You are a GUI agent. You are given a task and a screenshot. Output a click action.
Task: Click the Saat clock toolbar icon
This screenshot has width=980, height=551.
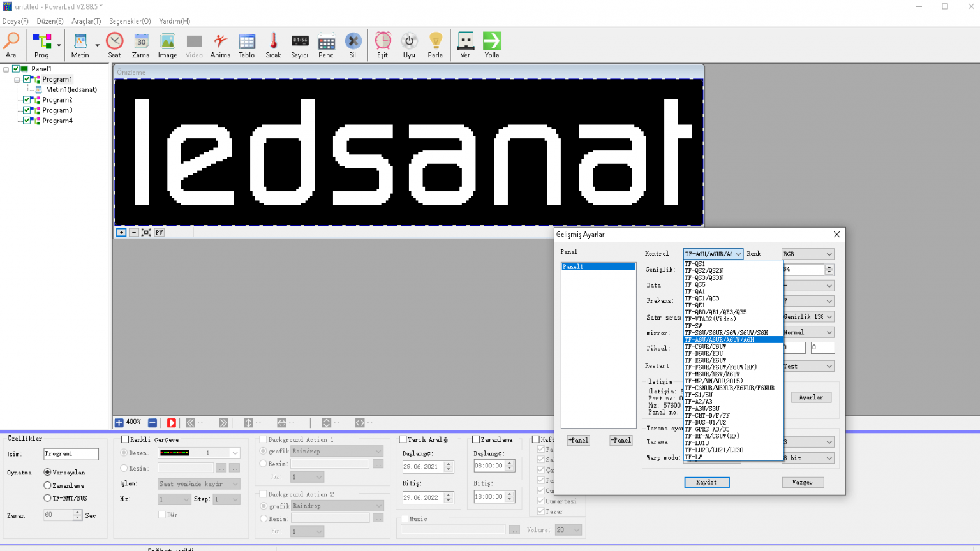115,45
